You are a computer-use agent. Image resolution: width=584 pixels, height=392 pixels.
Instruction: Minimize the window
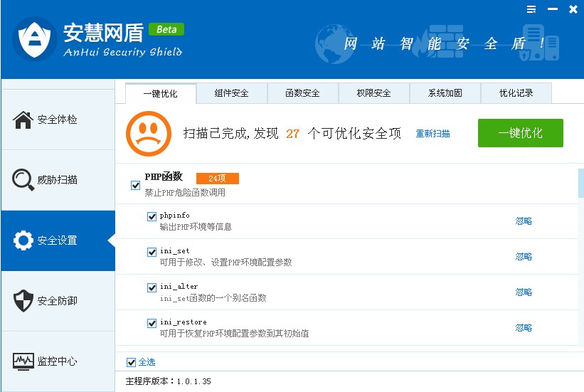(x=553, y=9)
